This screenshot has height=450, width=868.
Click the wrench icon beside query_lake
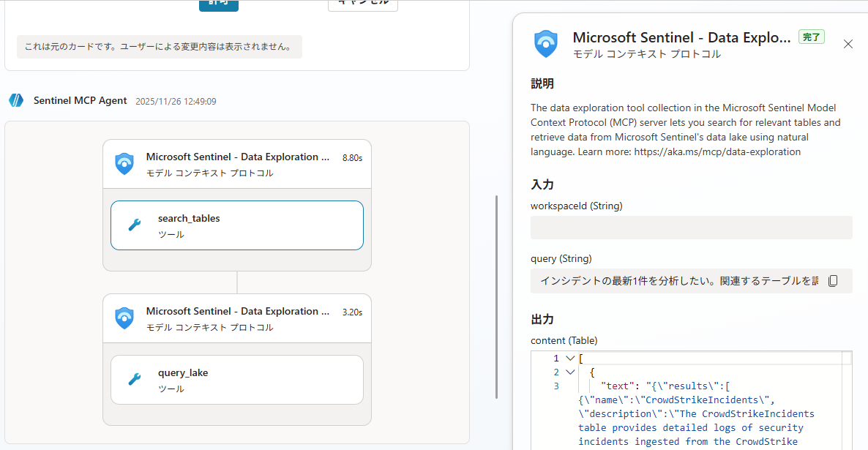(x=135, y=379)
